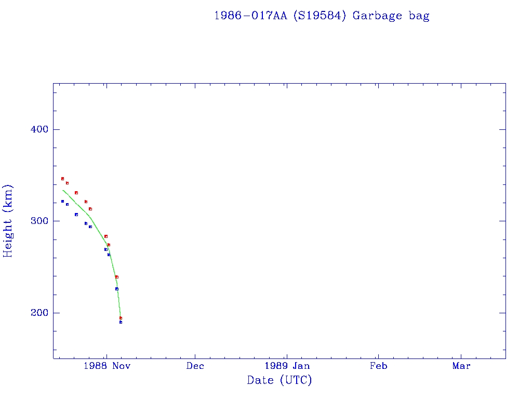Click the "Height (km)" y-axis label

pos(8,221)
